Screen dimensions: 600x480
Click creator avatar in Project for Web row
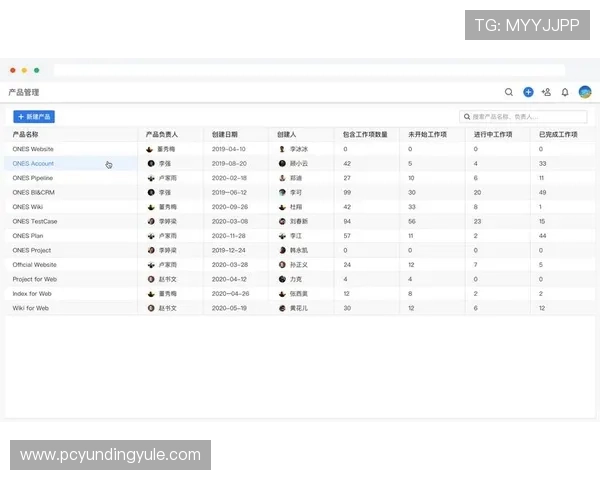pos(282,279)
